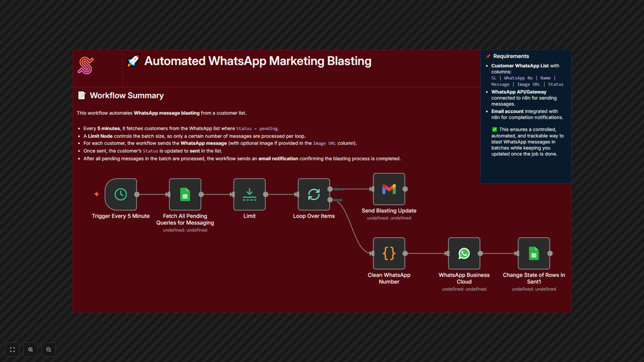644x362 pixels.
Task: Click the 'loop' output connector of Loop Over Items
Action: [330, 200]
